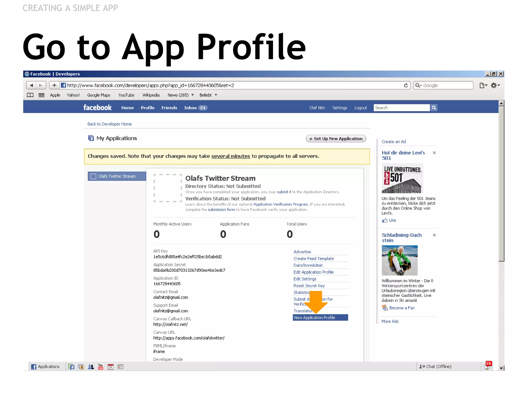Open Olaf Nitz profile link
The height and width of the screenshot is (399, 532).
(x=317, y=108)
